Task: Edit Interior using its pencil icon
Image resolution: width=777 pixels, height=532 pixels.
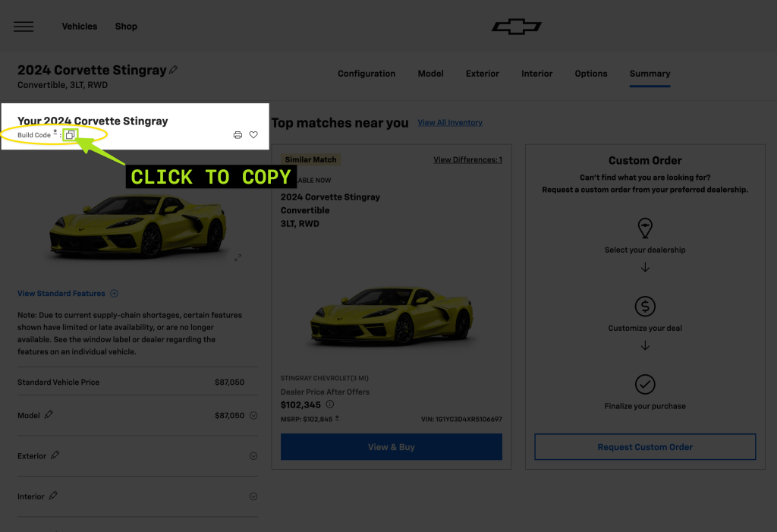Action: 54,496
